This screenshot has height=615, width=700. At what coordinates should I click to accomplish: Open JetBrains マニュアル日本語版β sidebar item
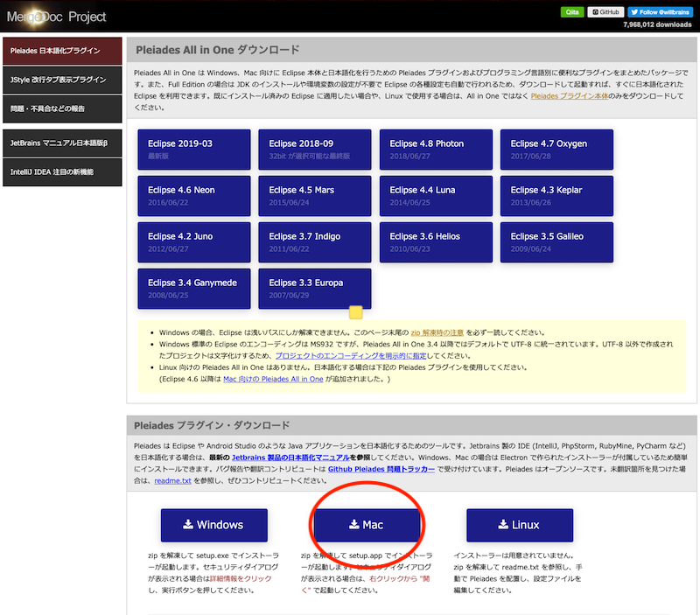pyautogui.click(x=62, y=143)
